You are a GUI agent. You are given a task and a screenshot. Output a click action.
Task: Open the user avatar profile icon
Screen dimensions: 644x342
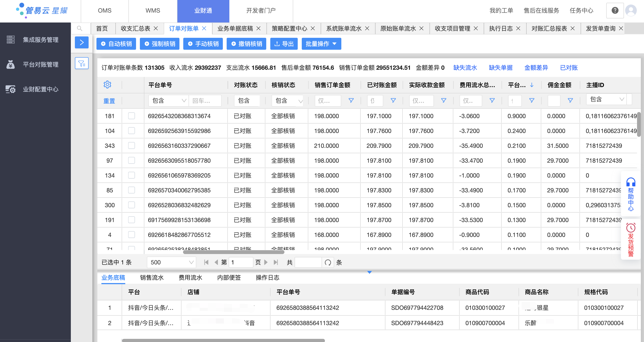[631, 11]
